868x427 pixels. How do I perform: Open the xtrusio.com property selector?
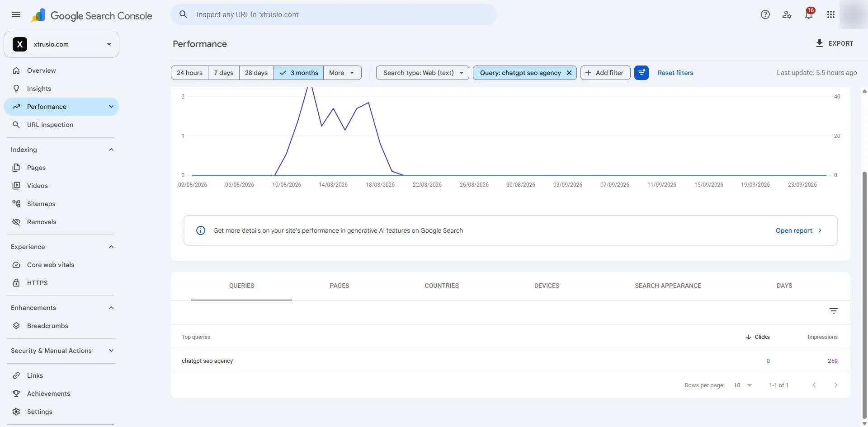point(61,44)
